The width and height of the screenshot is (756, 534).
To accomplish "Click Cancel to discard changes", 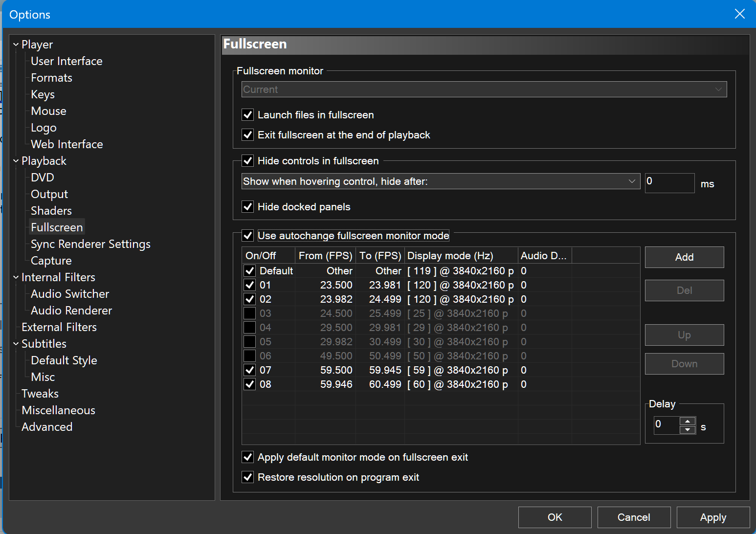I will (x=634, y=517).
